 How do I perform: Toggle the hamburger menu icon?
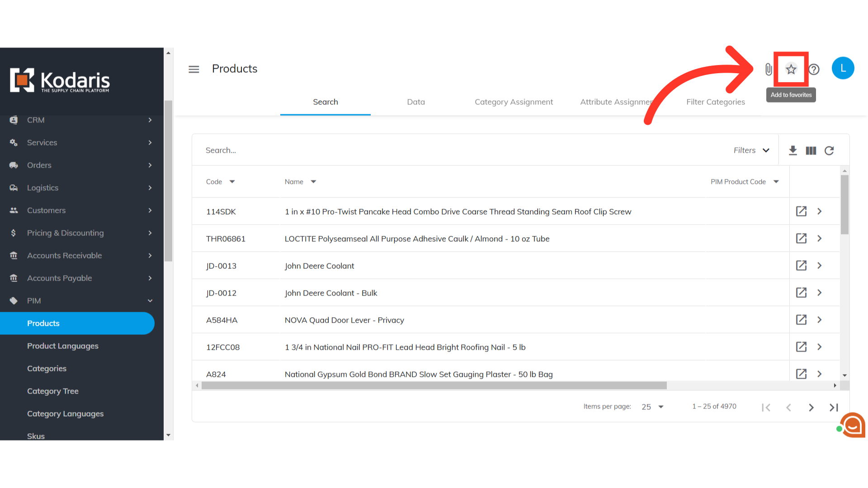tap(194, 69)
